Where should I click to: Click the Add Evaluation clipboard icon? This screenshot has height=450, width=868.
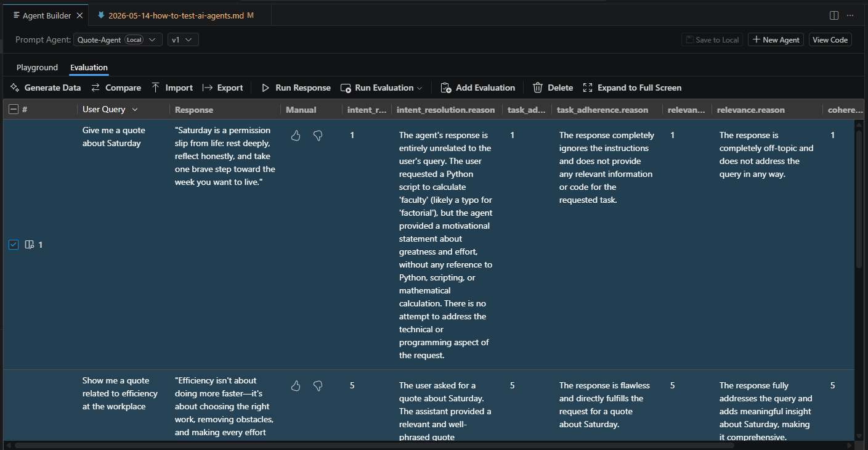[445, 88]
